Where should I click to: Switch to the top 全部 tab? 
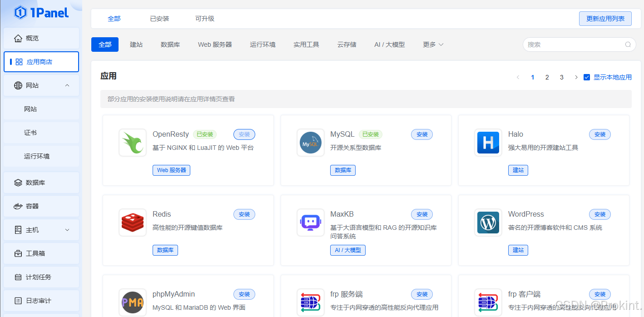pos(114,19)
